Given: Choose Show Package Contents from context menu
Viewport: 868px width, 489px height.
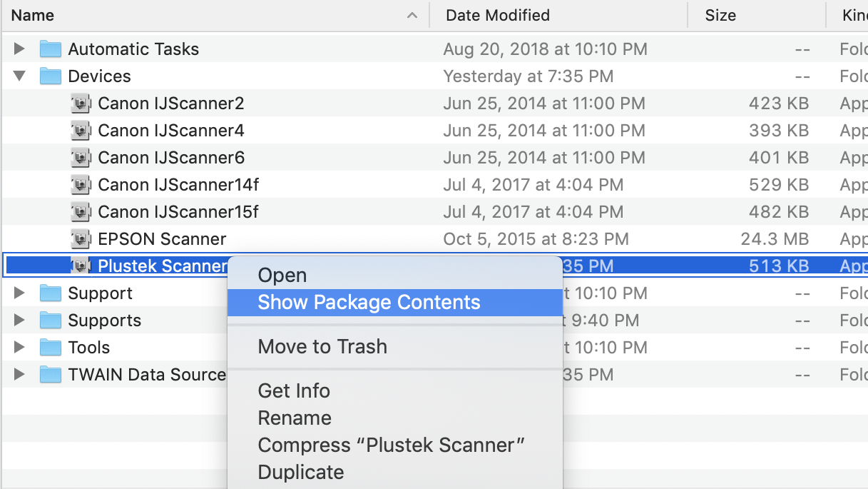Looking at the screenshot, I should coord(369,303).
